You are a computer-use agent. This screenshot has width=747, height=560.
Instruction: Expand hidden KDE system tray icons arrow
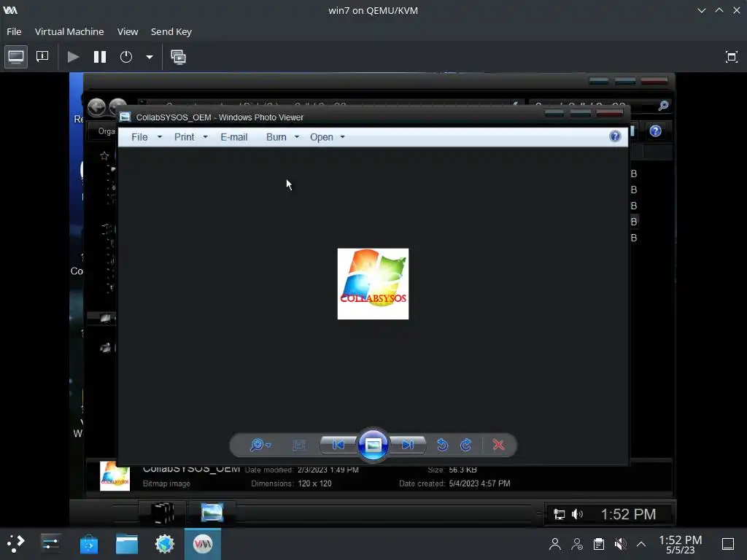[641, 544]
